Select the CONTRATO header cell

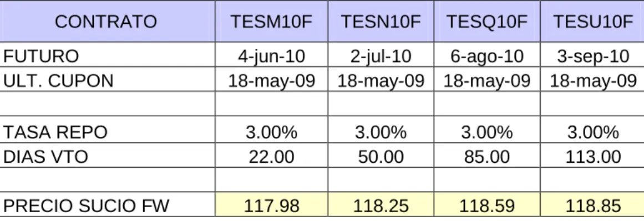point(107,21)
